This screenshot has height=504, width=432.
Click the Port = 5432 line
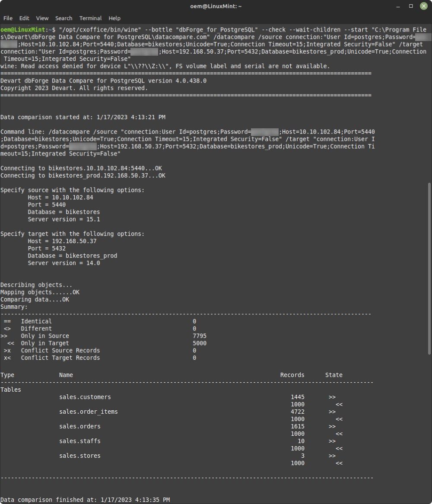47,248
